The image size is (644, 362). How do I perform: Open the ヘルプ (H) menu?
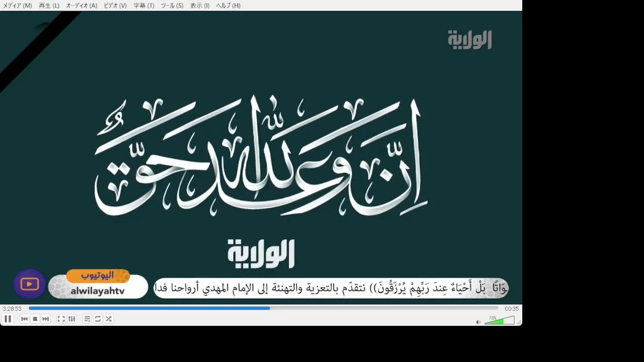pyautogui.click(x=228, y=6)
